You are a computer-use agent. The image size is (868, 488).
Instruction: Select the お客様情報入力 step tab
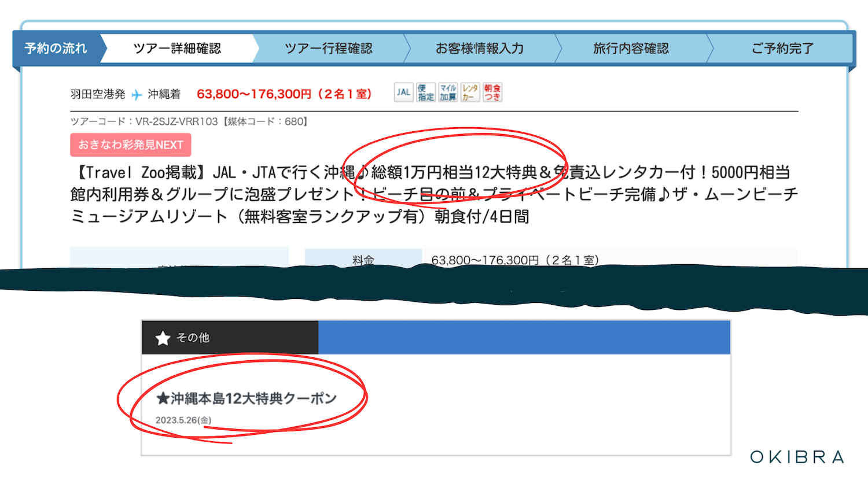point(480,49)
